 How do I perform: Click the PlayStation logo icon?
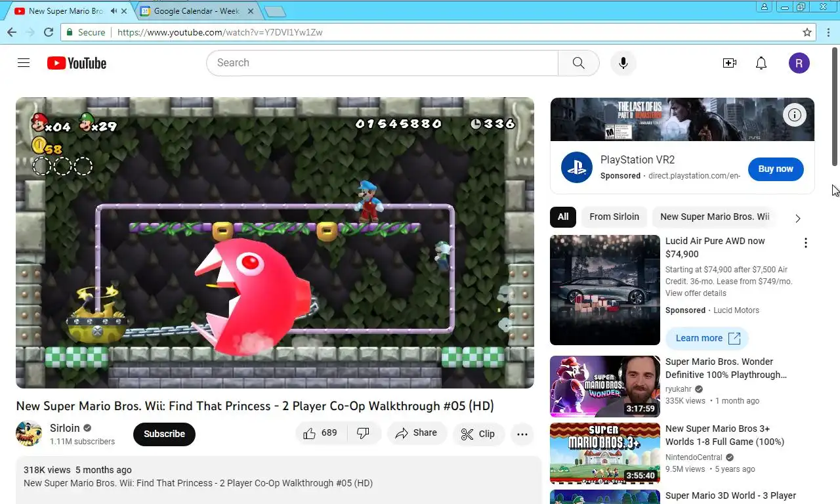577,167
